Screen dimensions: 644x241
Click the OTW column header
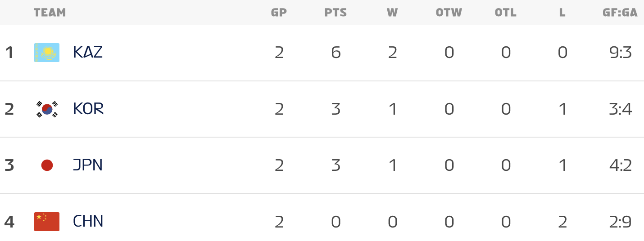pyautogui.click(x=449, y=13)
